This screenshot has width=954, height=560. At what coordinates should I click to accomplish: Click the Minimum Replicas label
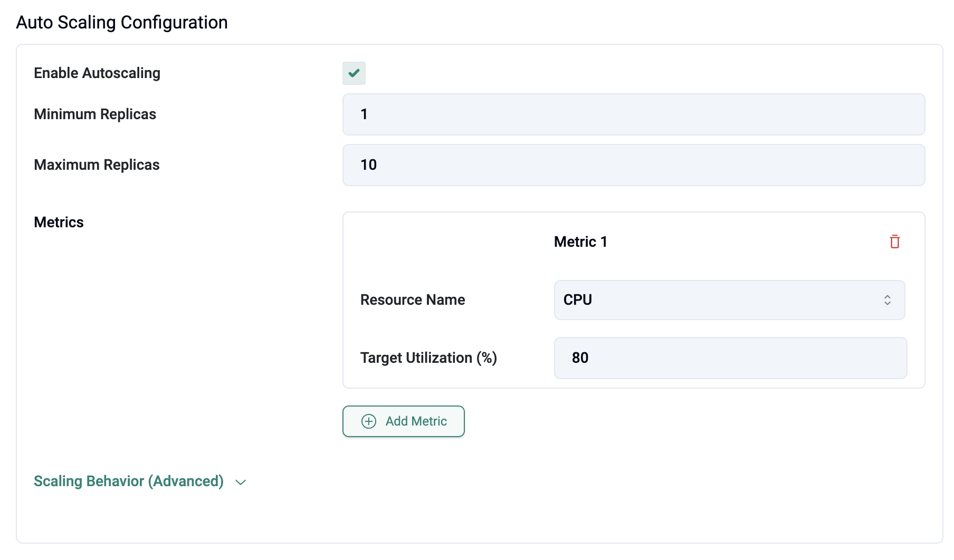point(95,114)
